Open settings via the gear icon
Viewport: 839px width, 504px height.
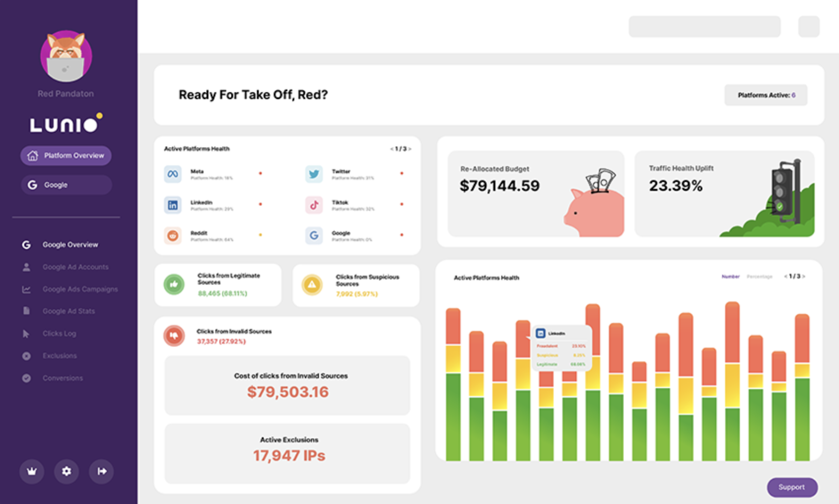click(x=67, y=471)
